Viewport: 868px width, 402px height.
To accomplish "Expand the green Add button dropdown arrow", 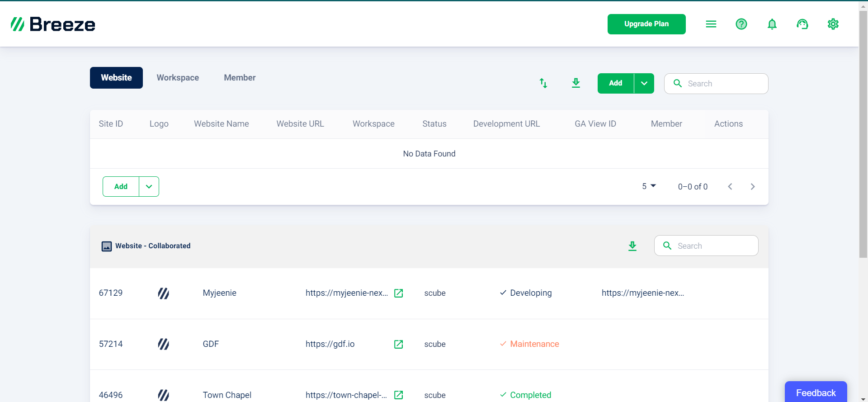I will click(644, 83).
